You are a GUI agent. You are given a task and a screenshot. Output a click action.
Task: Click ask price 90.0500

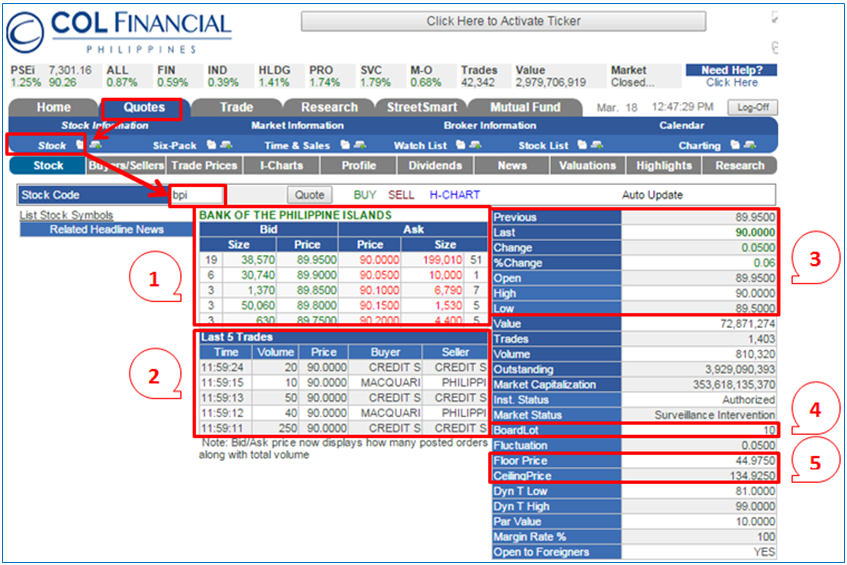[380, 275]
